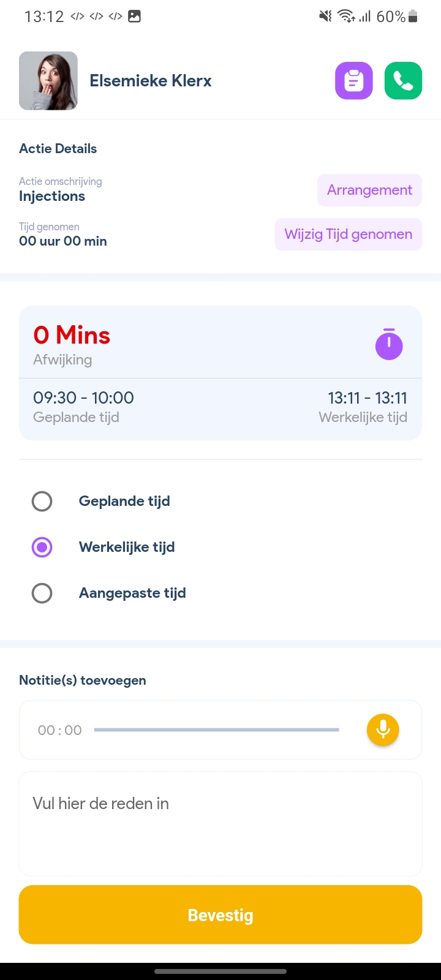The width and height of the screenshot is (441, 980).
Task: Tap the green phone call icon
Action: point(403,80)
